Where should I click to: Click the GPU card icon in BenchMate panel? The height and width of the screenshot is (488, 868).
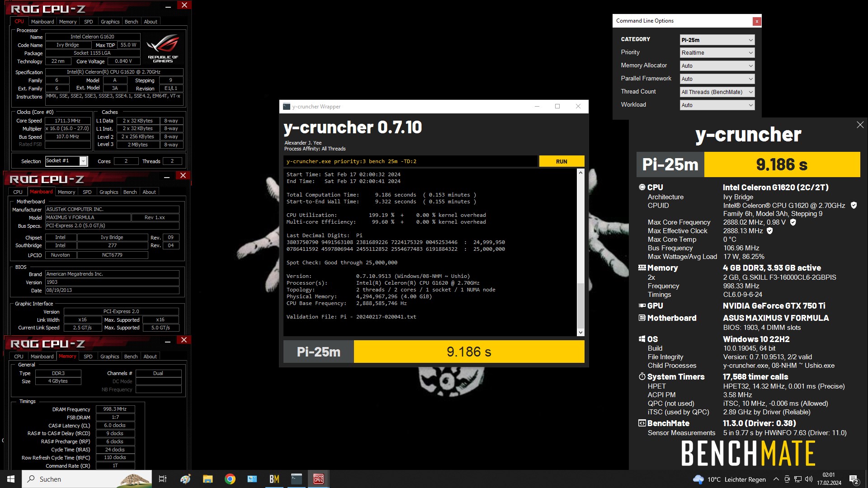tap(642, 305)
